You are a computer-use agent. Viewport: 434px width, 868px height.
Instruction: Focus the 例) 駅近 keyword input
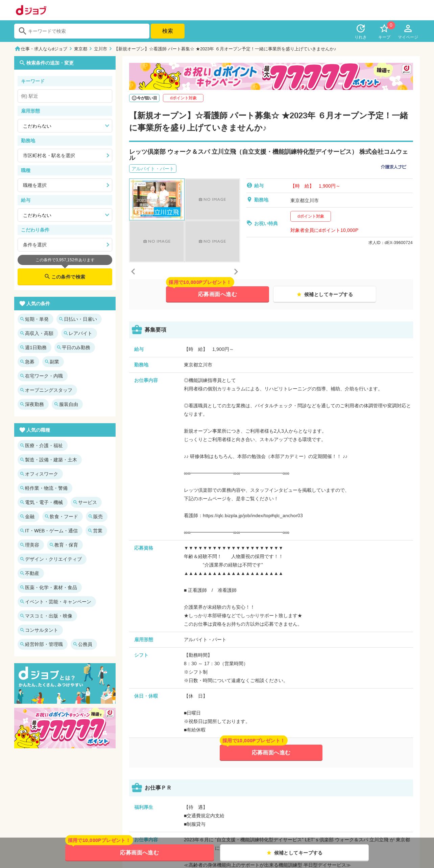tap(65, 96)
